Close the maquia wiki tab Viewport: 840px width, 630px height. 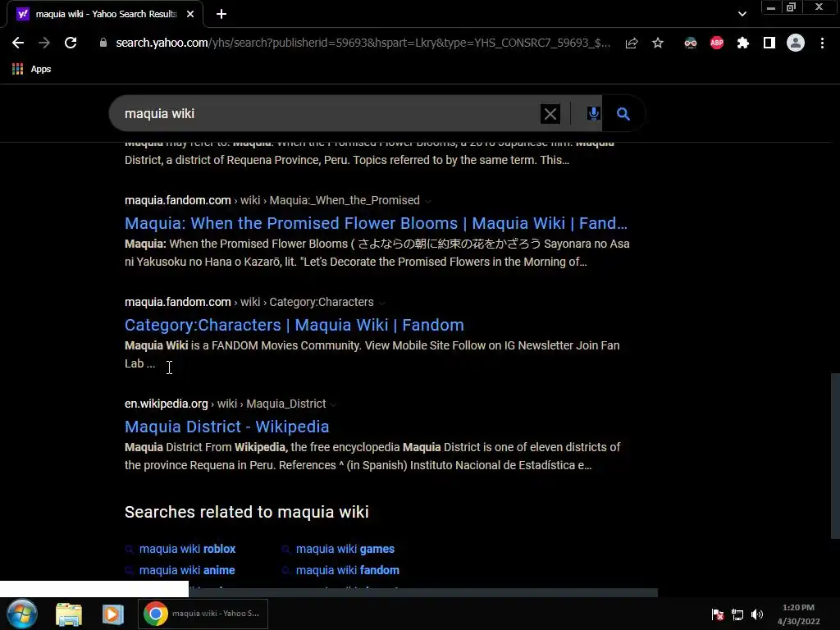tap(190, 14)
